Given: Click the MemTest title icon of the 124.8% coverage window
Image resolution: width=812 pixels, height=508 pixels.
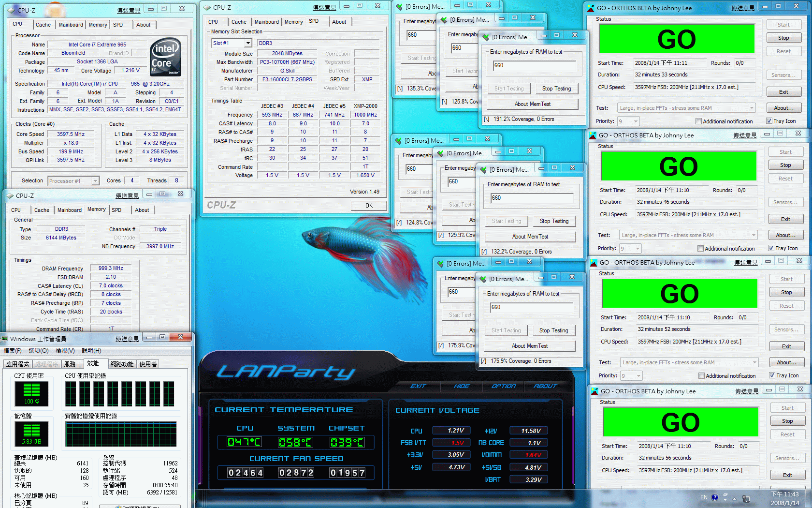Looking at the screenshot, I should tap(398, 141).
